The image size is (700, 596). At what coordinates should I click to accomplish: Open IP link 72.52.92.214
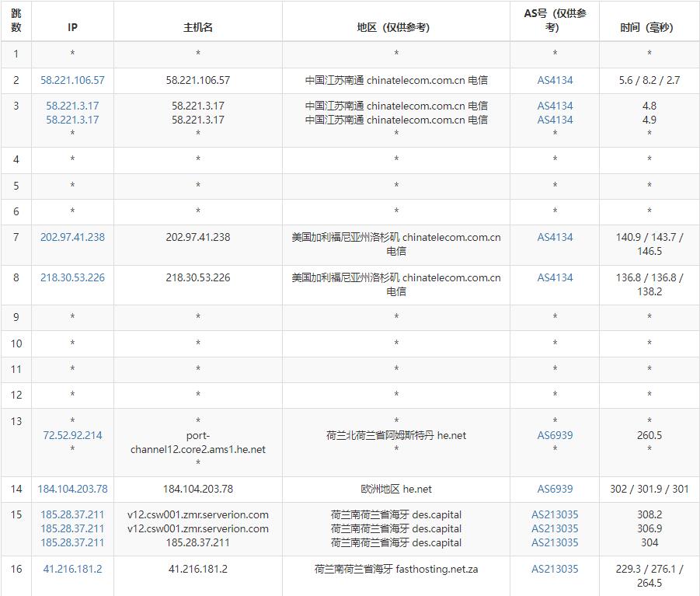(72, 435)
